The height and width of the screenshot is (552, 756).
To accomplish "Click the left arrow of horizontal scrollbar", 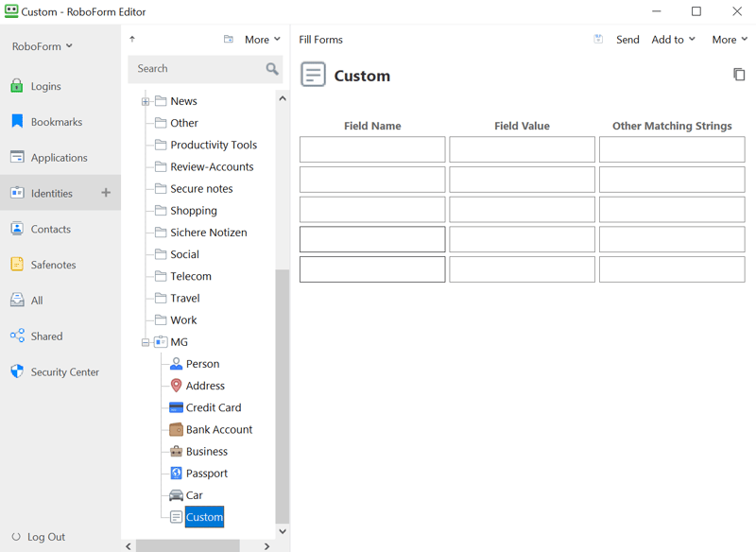I will point(129,546).
